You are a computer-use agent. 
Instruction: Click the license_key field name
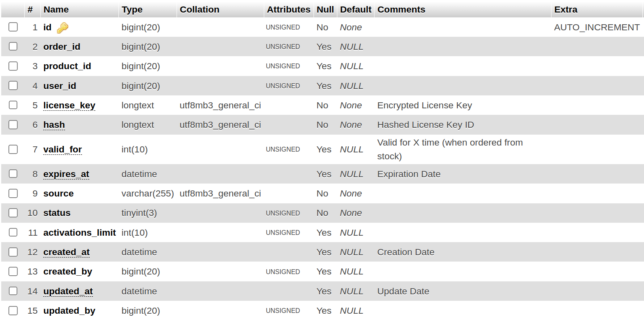(69, 106)
